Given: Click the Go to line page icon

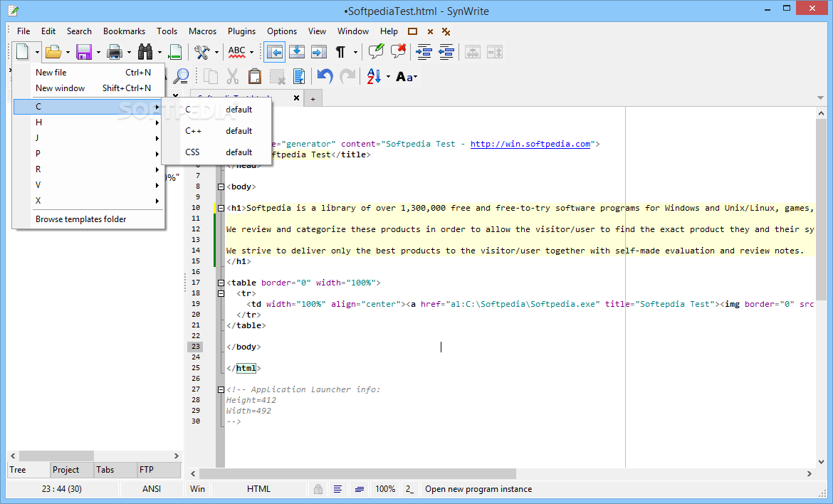Looking at the screenshot, I should 174,52.
